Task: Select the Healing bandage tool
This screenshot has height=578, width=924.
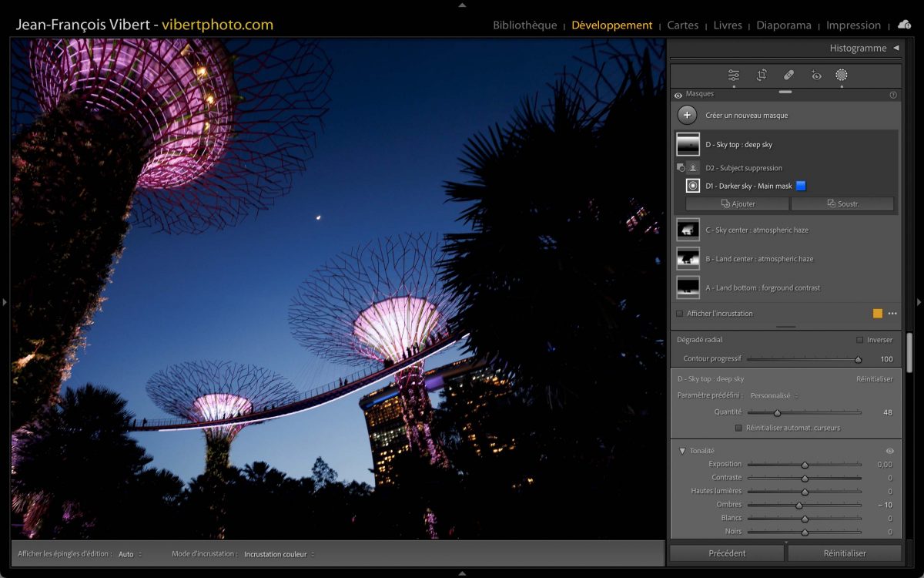Action: click(x=788, y=75)
